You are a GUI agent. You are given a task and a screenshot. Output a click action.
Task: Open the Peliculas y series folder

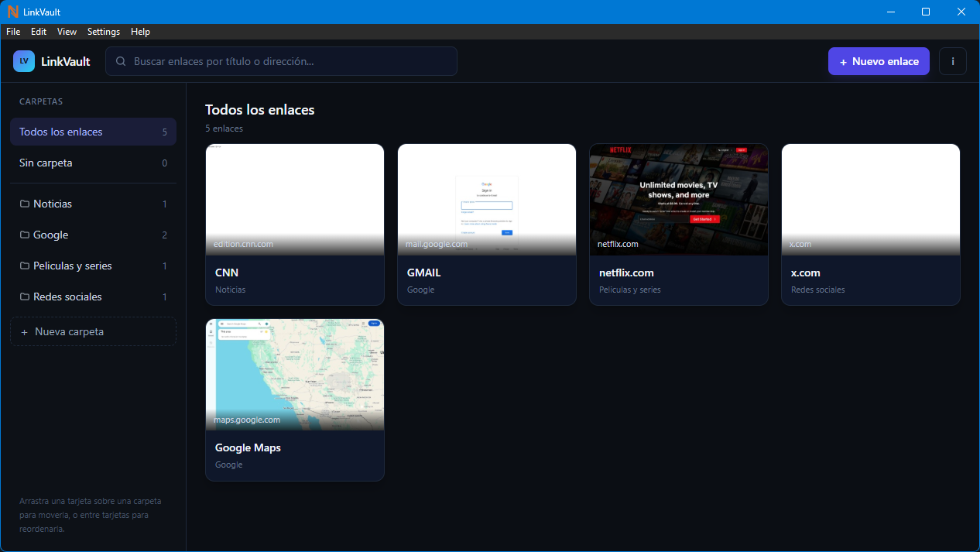[93, 266]
